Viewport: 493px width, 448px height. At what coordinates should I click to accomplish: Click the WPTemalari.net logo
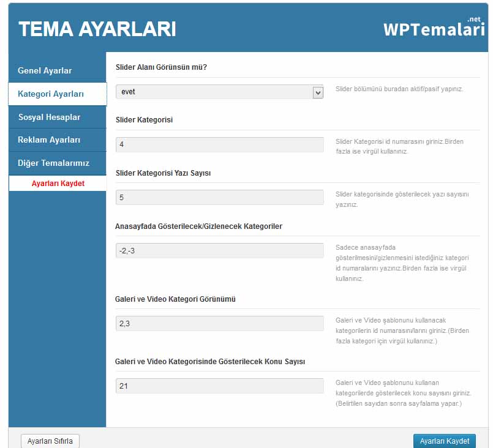coord(434,28)
